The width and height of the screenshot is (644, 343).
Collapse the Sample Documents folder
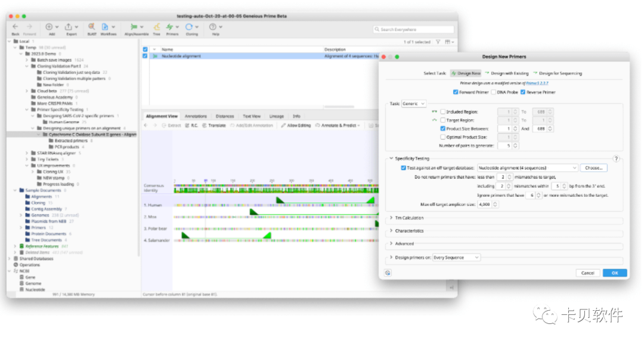coord(15,191)
